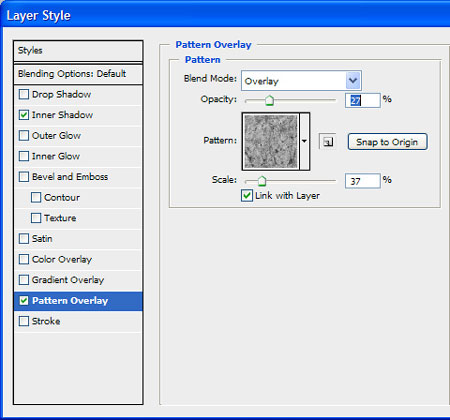This screenshot has height=420, width=450.
Task: Select the Satin style row
Action: pyautogui.click(x=78, y=239)
